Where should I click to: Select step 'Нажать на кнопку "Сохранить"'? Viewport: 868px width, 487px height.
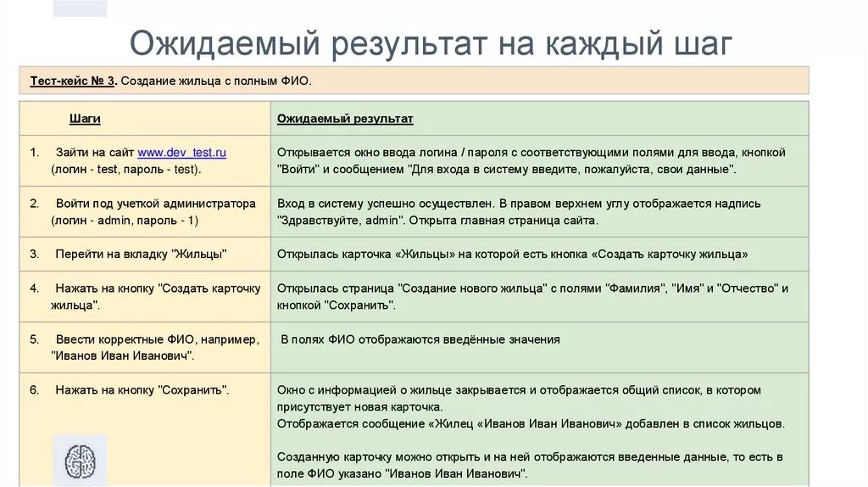(142, 390)
